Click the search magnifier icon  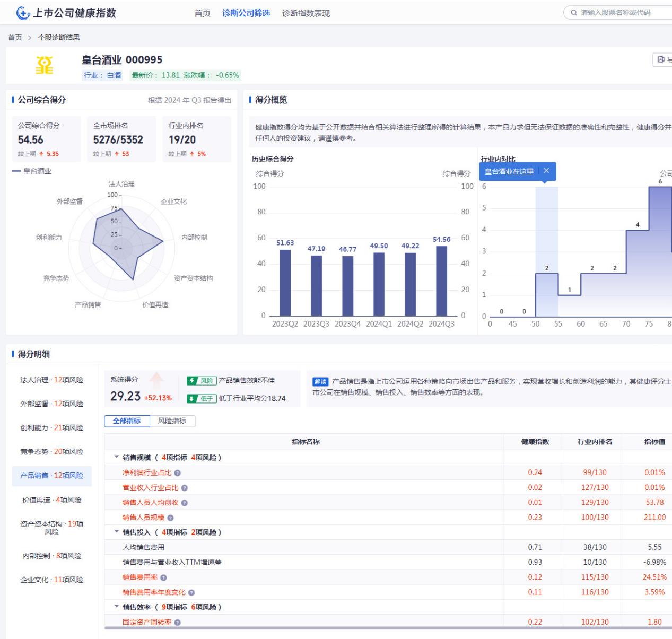574,13
